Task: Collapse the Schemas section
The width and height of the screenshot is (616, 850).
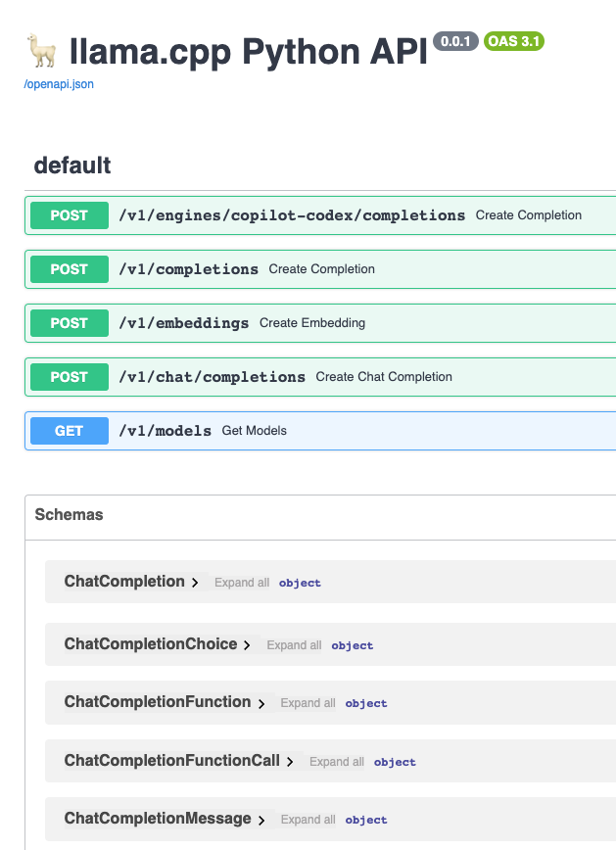Action: point(69,515)
